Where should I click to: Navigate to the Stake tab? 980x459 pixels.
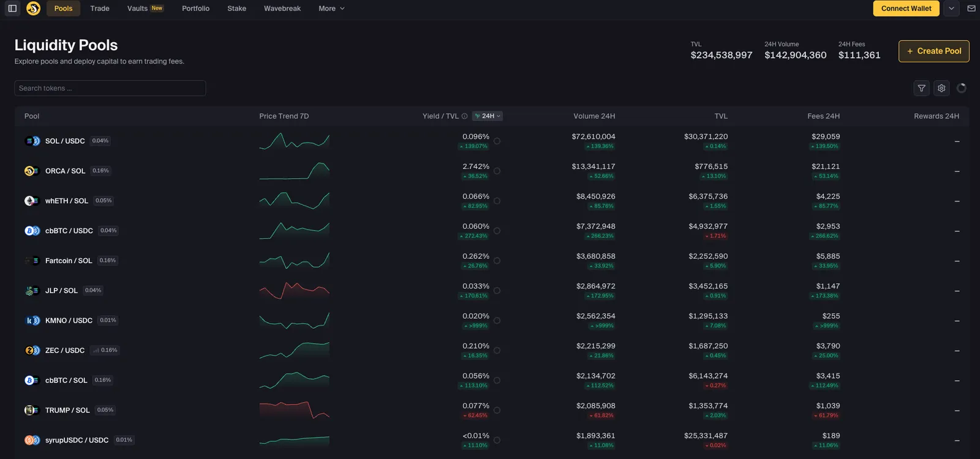236,9
